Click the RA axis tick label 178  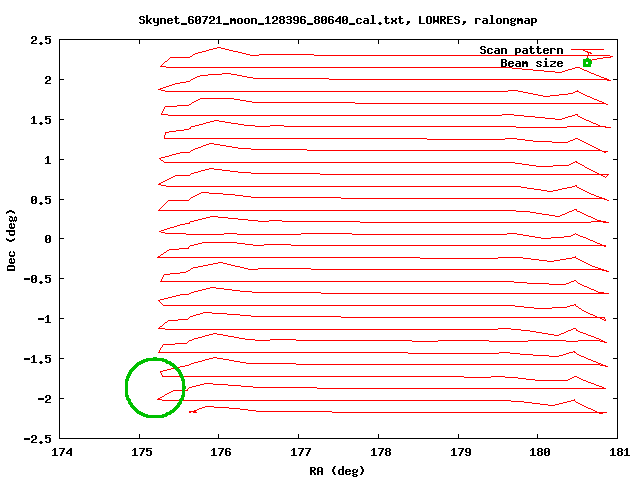(x=380, y=452)
